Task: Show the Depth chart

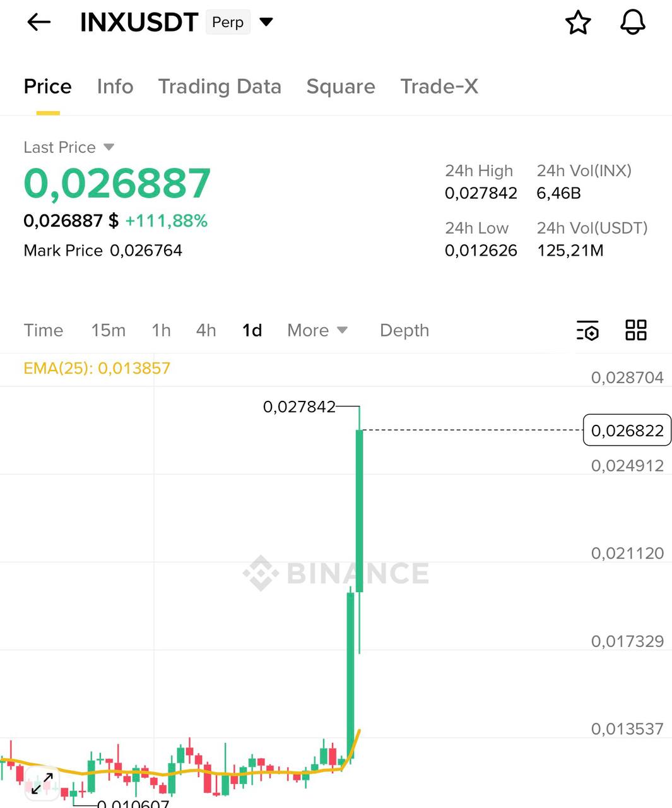Action: pyautogui.click(x=404, y=330)
